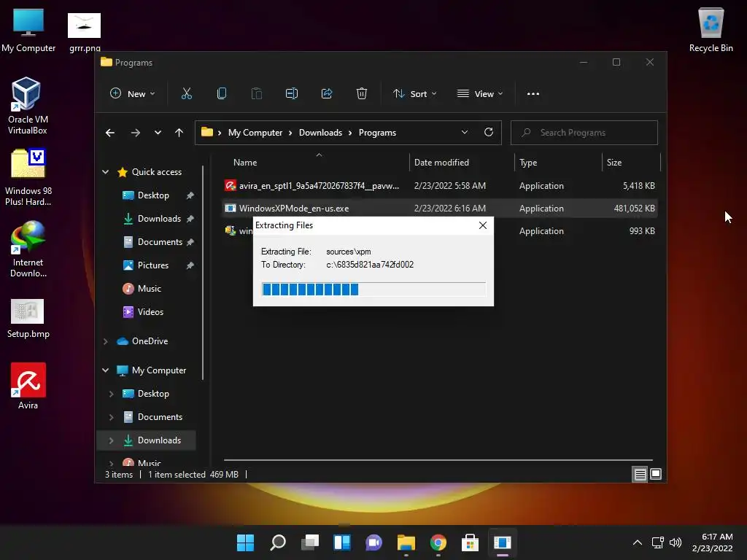Switch to details view icon in status bar
This screenshot has height=560, width=747.
[x=640, y=474]
